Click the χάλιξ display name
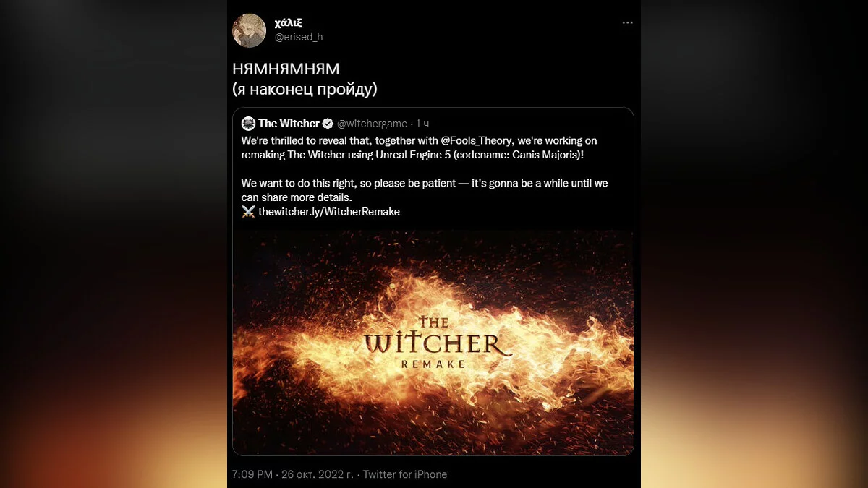The width and height of the screenshot is (868, 488). 288,23
